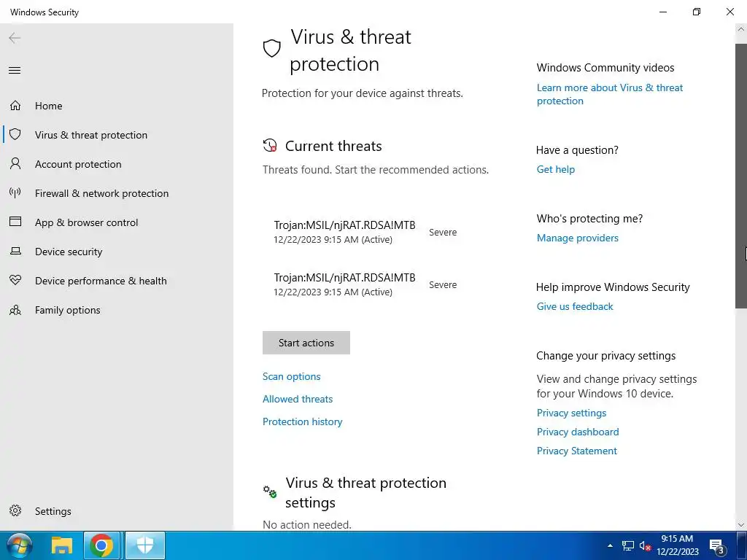Click 'Have a question?' heading
The width and height of the screenshot is (747, 560).
pos(577,150)
